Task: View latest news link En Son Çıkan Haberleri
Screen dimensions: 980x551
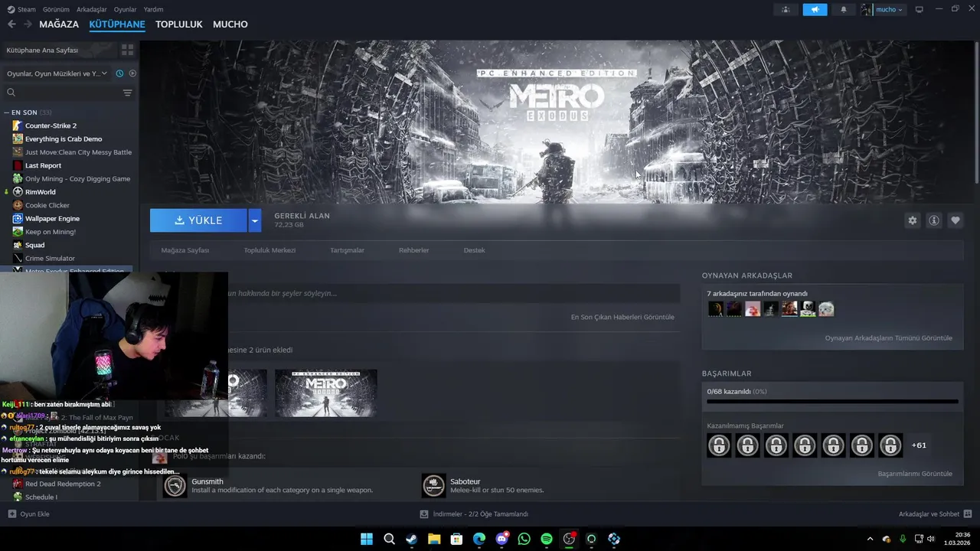Action: [x=622, y=317]
